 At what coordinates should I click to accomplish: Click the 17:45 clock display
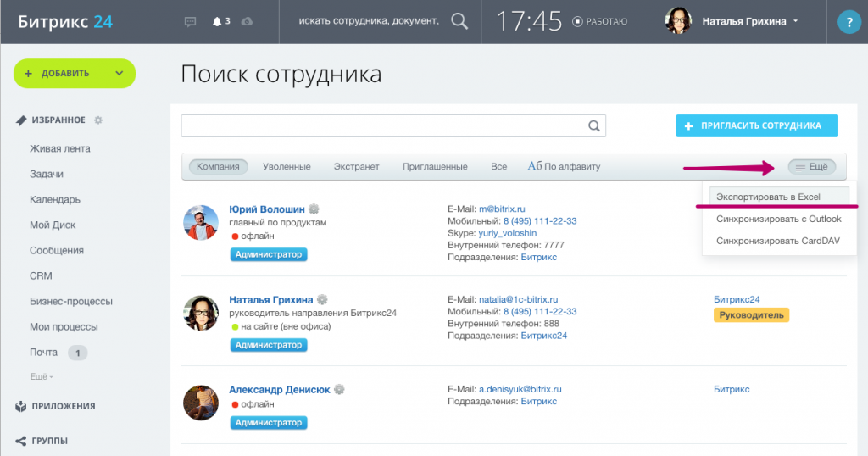(529, 21)
